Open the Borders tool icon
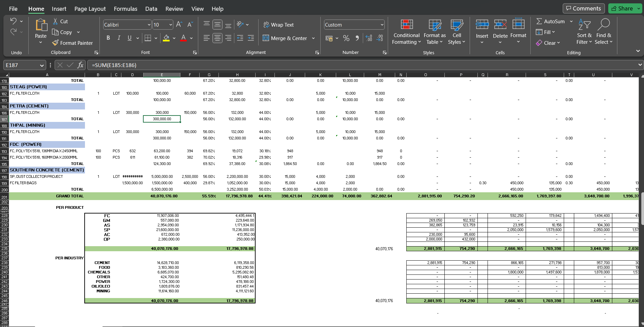Image resolution: width=644 pixels, height=327 pixels. click(148, 38)
